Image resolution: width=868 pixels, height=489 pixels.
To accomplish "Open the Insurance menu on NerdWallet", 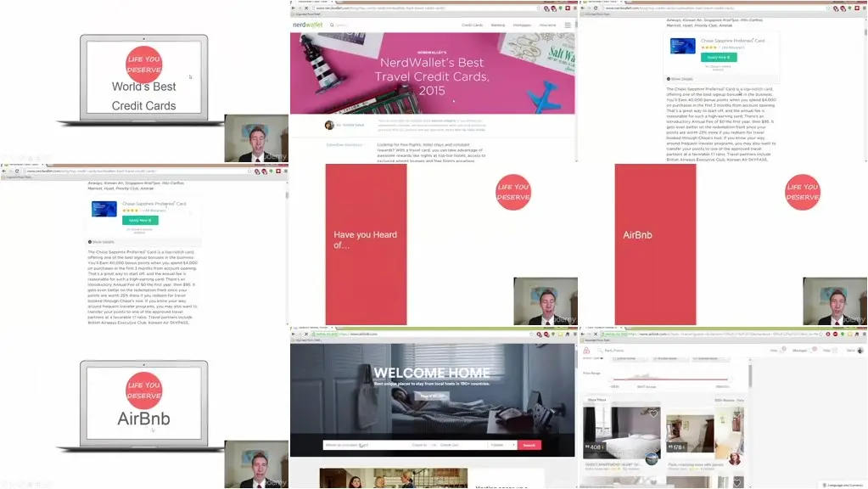I will [x=547, y=25].
